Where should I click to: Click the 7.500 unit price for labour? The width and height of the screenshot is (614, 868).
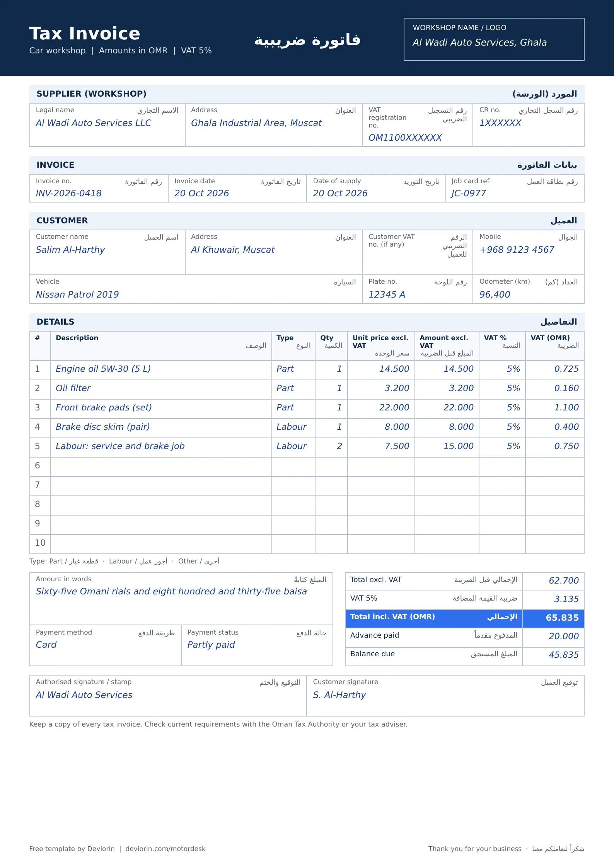[x=397, y=446]
